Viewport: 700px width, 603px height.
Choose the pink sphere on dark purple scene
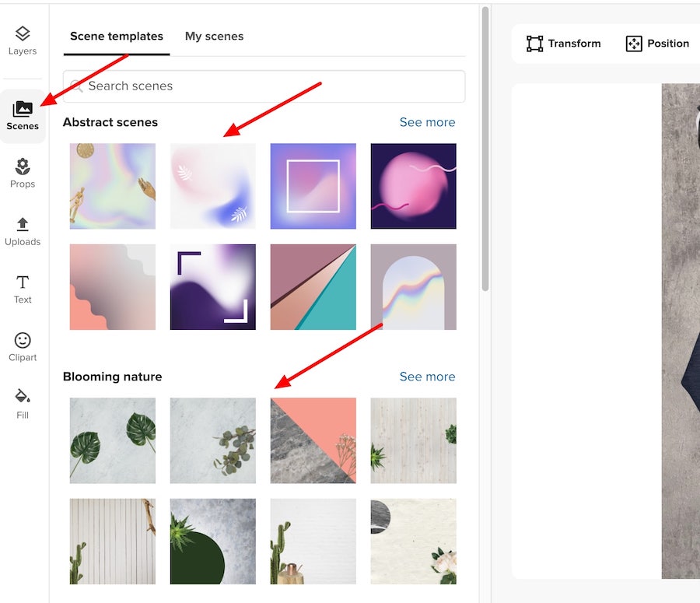(x=414, y=186)
